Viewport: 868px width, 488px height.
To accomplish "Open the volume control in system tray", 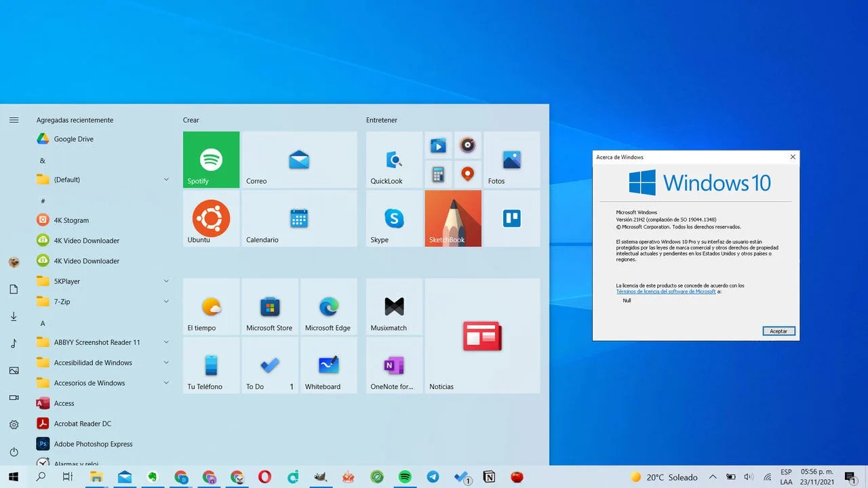I will (749, 477).
